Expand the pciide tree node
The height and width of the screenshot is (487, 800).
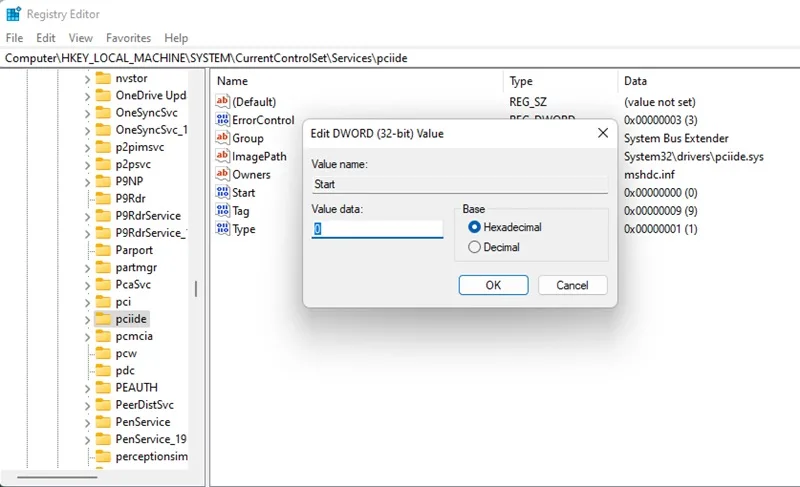[87, 320]
